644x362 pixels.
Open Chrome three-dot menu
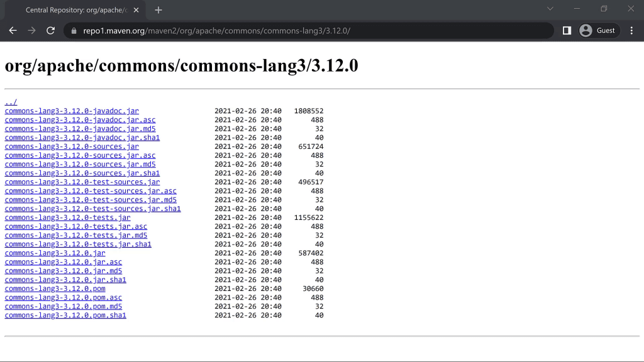tap(631, 30)
